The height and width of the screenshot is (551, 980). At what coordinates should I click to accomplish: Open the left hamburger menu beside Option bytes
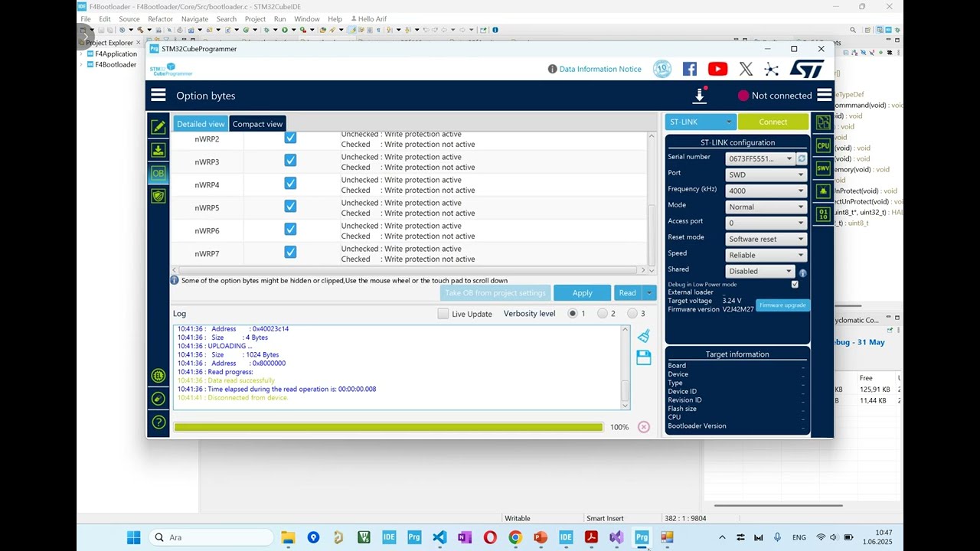pos(158,95)
